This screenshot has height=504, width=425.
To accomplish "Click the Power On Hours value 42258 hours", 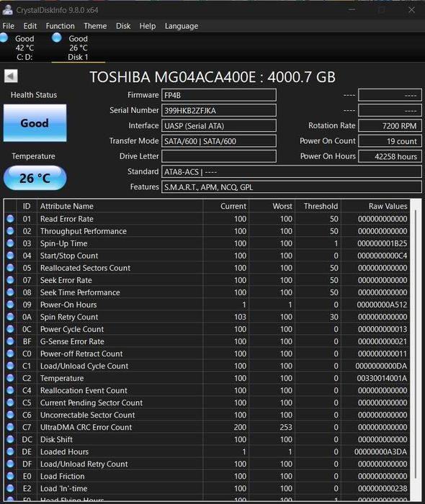I will click(390, 156).
